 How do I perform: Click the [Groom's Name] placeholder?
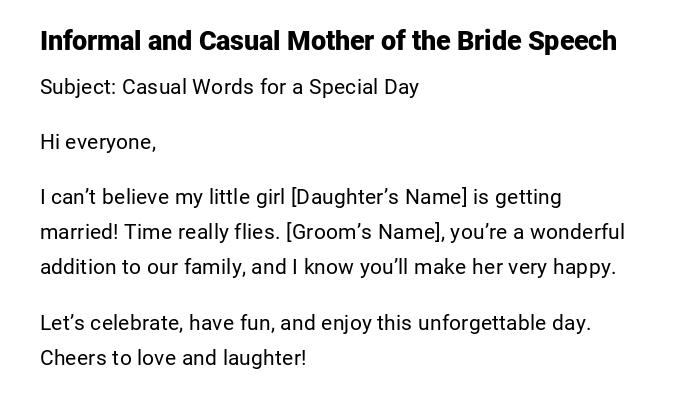(363, 232)
